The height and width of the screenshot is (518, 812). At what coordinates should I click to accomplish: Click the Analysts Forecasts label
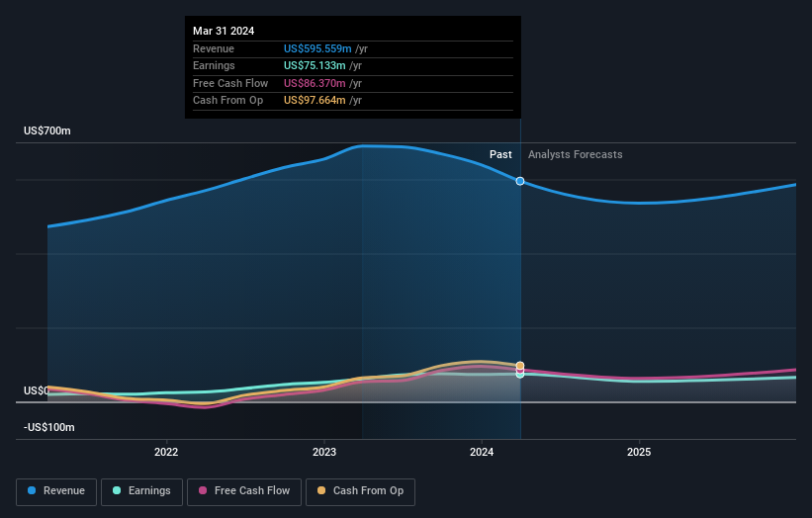click(x=576, y=154)
